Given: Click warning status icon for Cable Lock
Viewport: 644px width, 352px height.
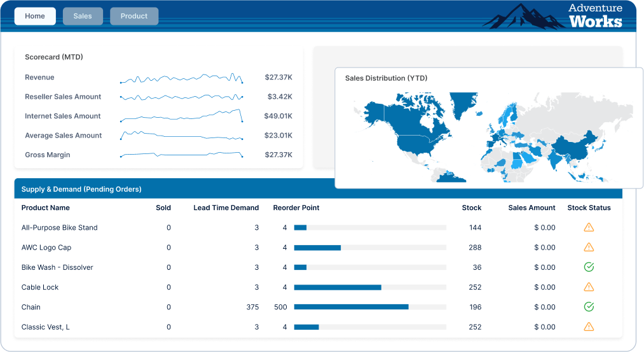Looking at the screenshot, I should [589, 287].
